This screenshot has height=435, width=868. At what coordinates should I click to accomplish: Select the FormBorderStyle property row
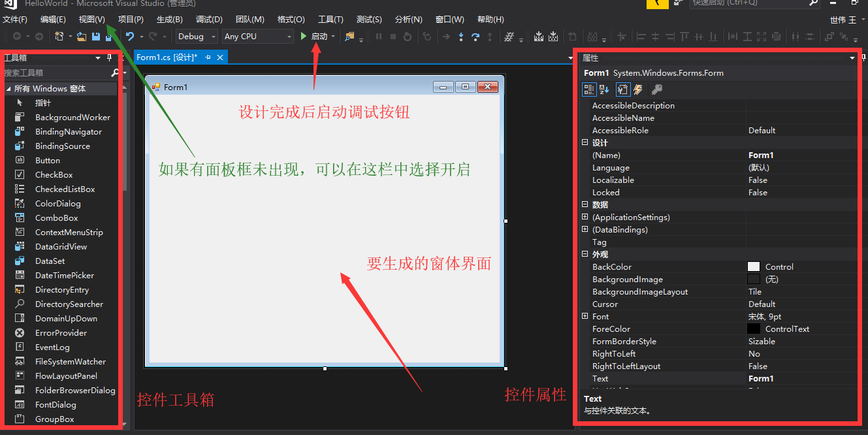click(x=719, y=341)
